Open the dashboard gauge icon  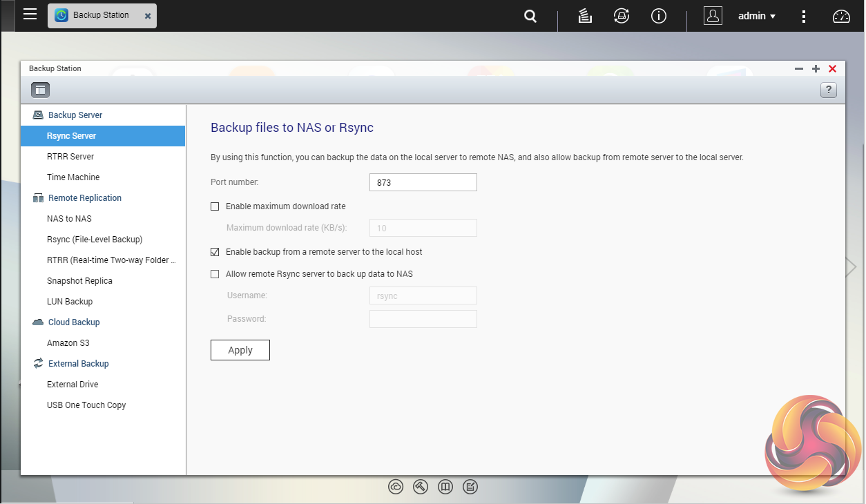(x=841, y=16)
